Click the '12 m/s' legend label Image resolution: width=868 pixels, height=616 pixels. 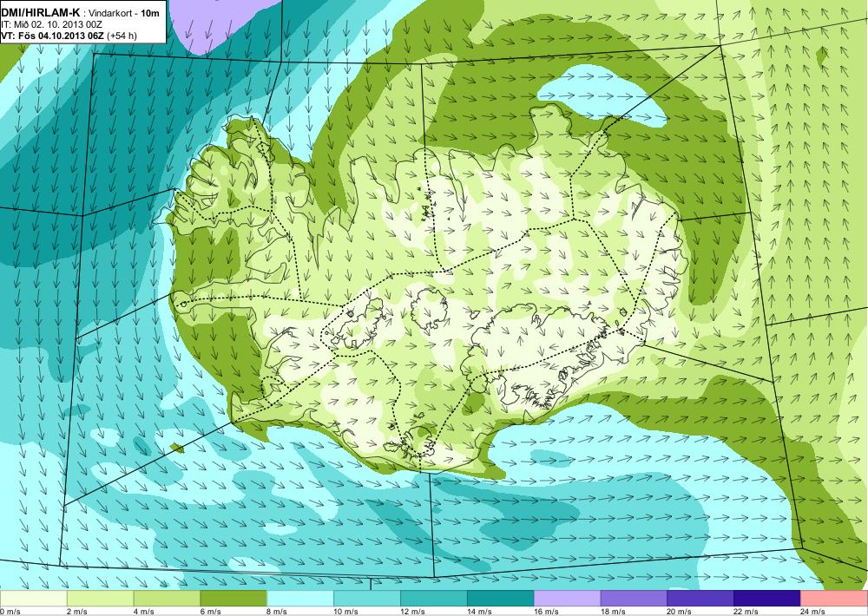click(412, 612)
